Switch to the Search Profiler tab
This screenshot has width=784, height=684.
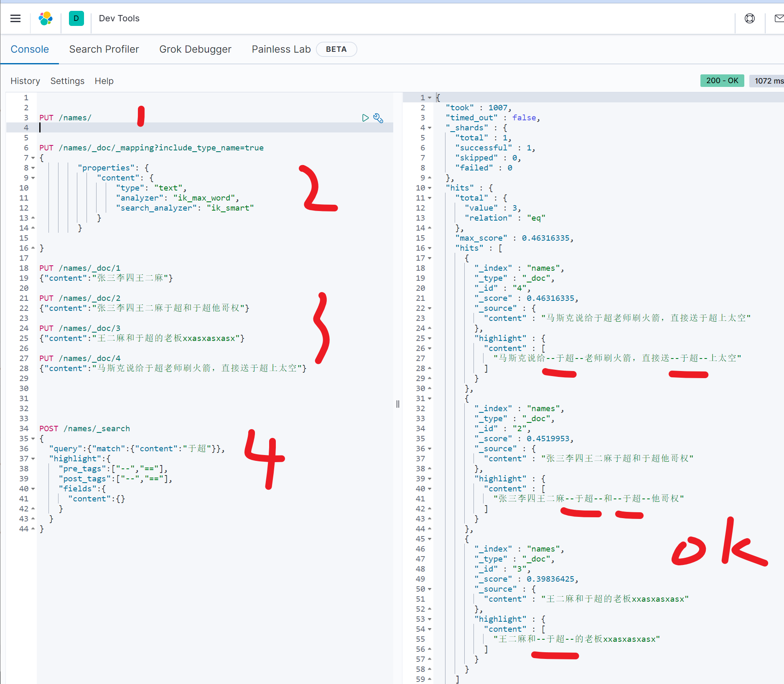(104, 49)
